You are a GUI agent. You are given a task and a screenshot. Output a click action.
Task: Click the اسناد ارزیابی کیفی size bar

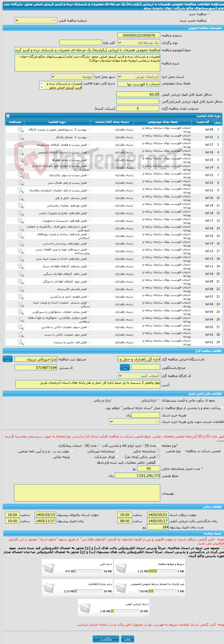coord(125,611)
